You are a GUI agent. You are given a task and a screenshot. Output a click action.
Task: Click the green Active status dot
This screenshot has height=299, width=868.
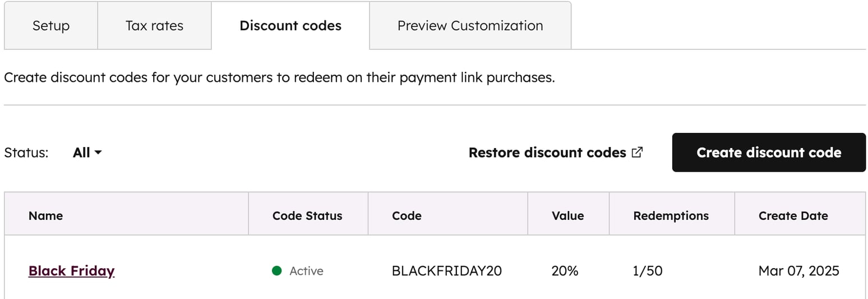pos(276,271)
